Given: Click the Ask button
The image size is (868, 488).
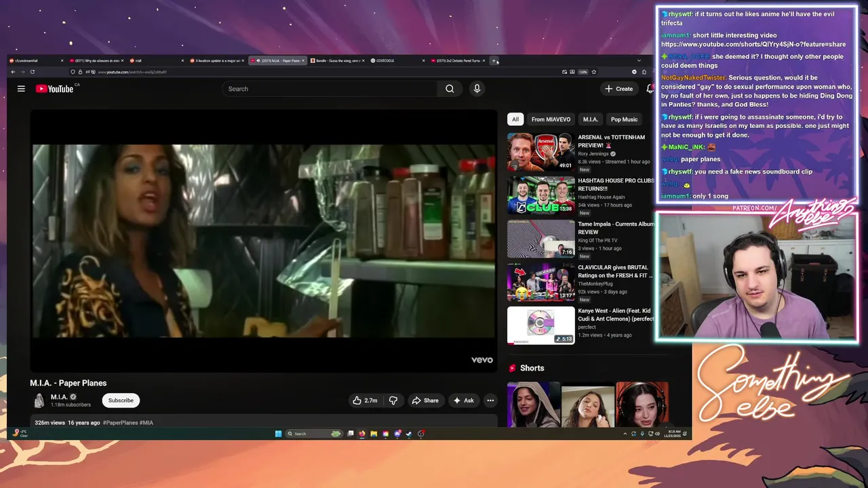Looking at the screenshot, I should coord(463,401).
